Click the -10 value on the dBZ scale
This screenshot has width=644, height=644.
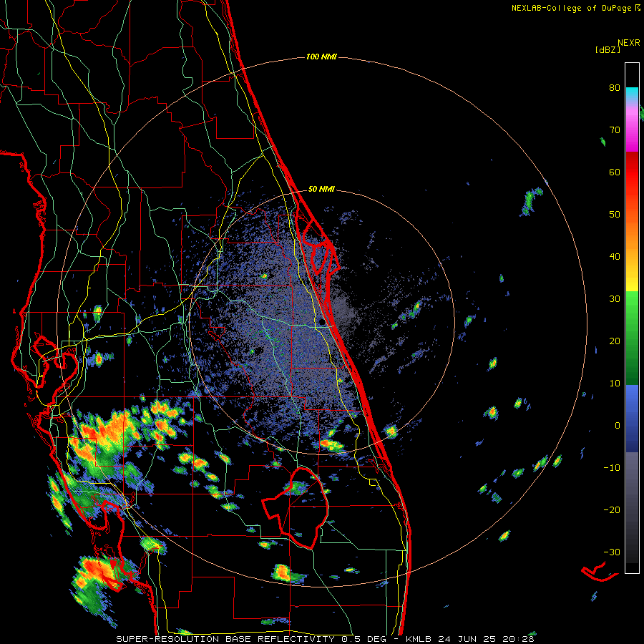[x=612, y=468]
